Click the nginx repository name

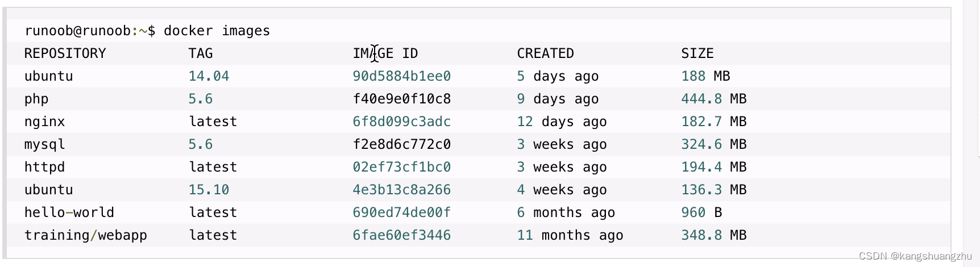(x=44, y=122)
